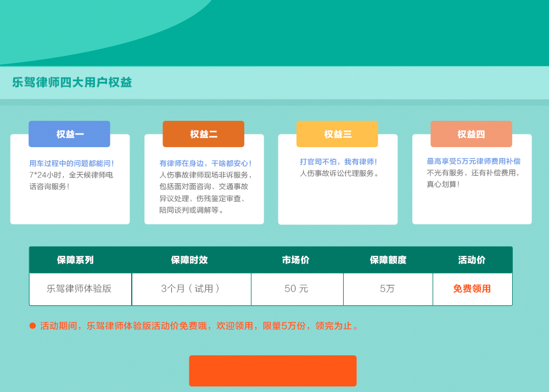
Task: Click the 保障额度 column header
Action: [388, 260]
